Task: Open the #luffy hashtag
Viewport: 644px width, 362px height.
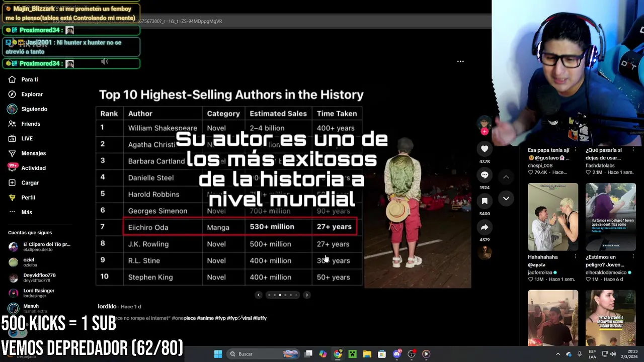Action: pos(260,318)
